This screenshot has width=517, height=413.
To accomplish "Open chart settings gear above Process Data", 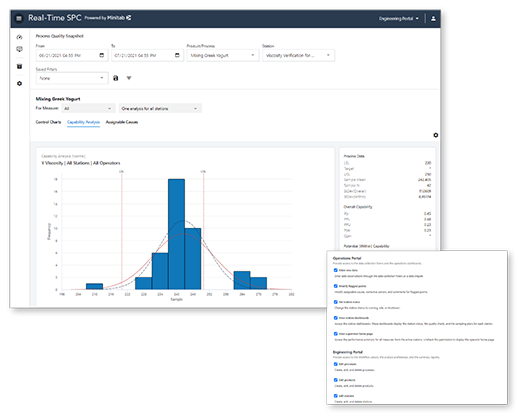I will pyautogui.click(x=435, y=135).
